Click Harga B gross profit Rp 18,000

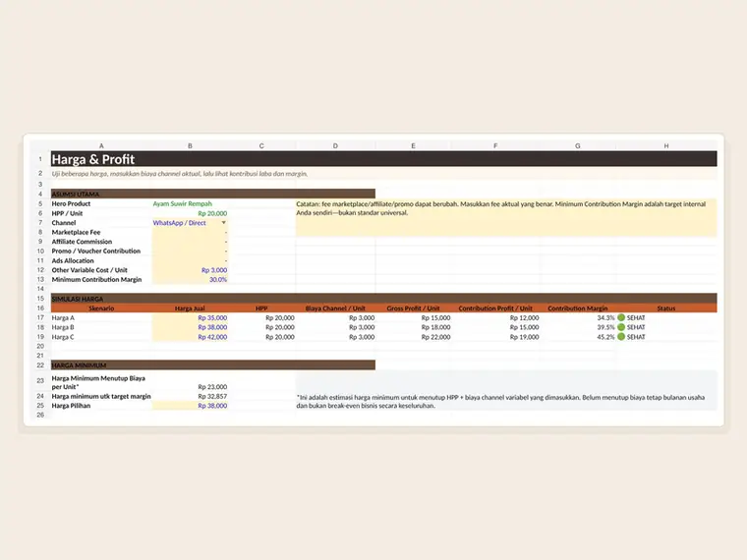(x=435, y=327)
